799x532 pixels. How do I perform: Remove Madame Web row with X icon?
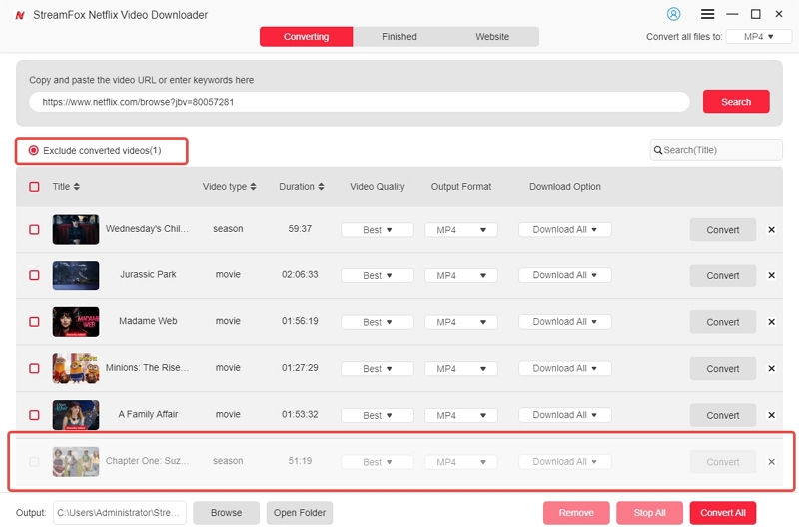point(771,322)
